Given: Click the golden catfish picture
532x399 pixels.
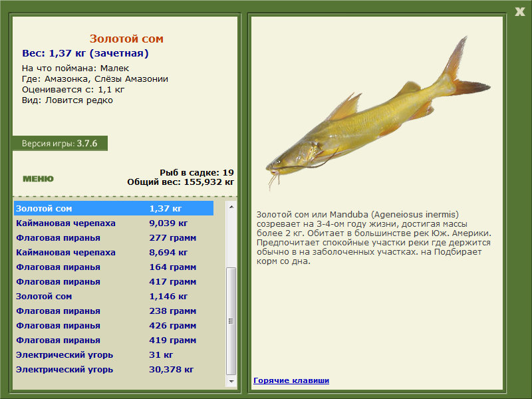Looking at the screenshot, I should [x=378, y=114].
